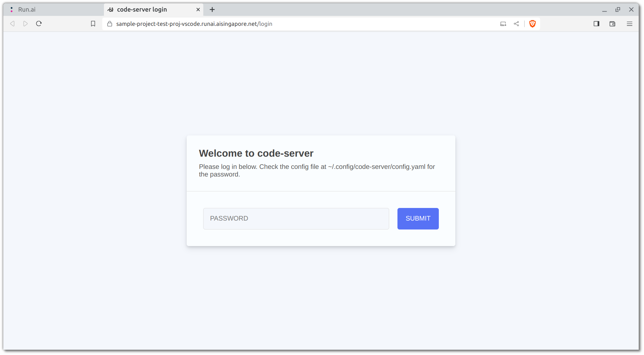Viewport: 644px width, 355px height.
Task: Reload the code-server login page
Action: click(x=39, y=24)
